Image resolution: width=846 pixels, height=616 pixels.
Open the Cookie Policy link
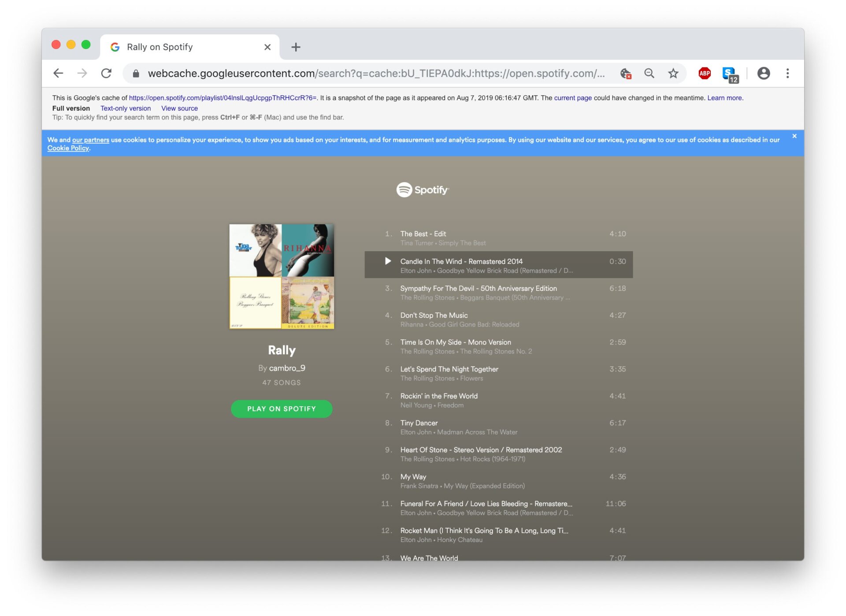[68, 148]
